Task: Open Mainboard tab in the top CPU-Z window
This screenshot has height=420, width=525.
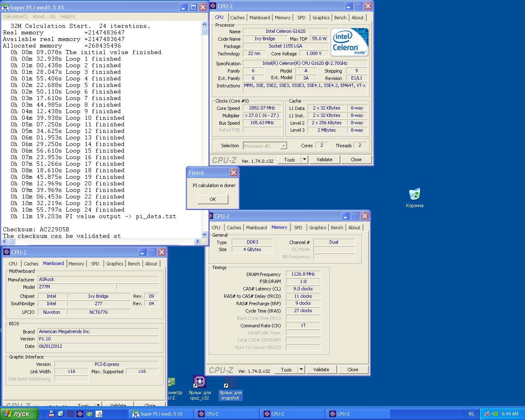Action: pos(260,18)
